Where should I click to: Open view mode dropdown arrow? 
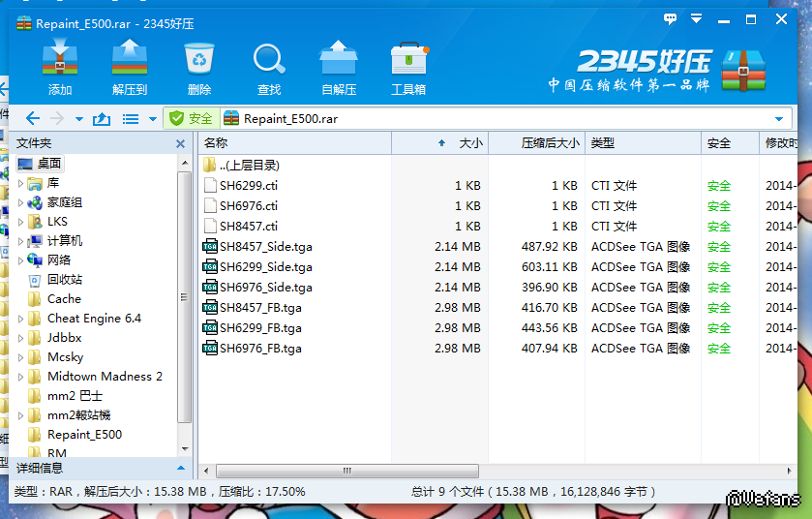tap(153, 119)
